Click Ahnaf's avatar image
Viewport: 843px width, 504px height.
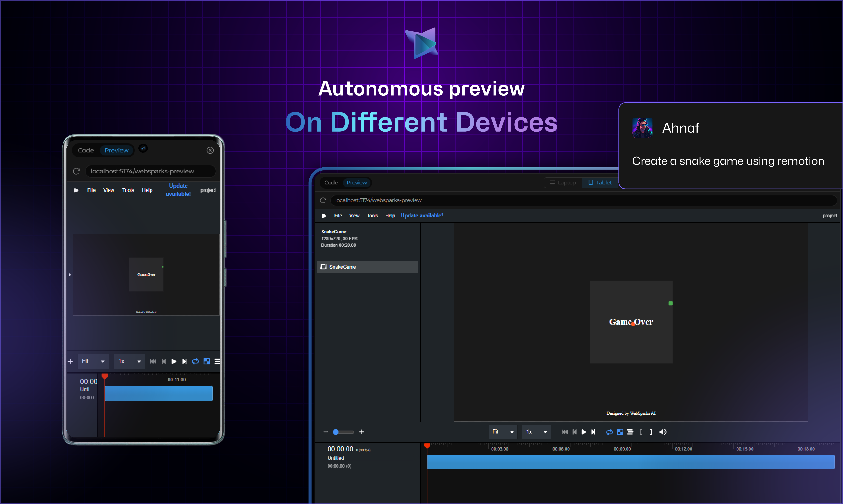(x=642, y=128)
